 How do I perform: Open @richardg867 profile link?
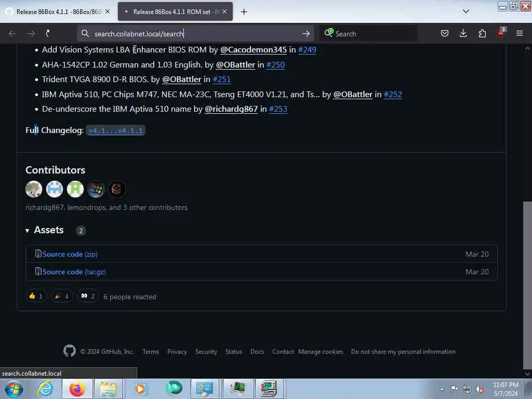pyautogui.click(x=231, y=109)
